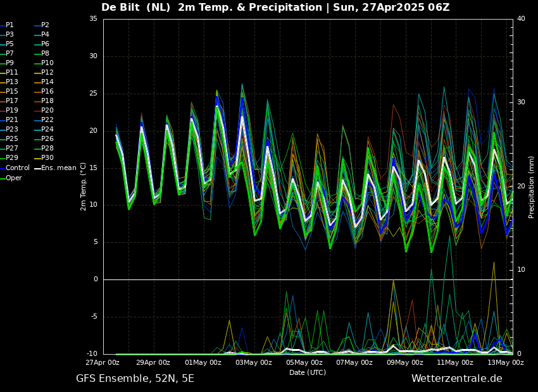The height and width of the screenshot is (392, 538).
Task: Click the 09May 00z date tick label
Action: click(405, 363)
